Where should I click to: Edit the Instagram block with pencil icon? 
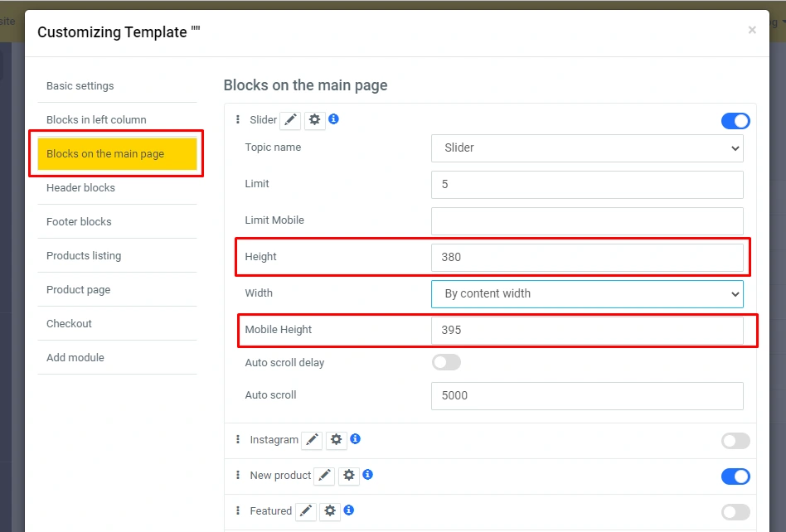[x=312, y=440]
